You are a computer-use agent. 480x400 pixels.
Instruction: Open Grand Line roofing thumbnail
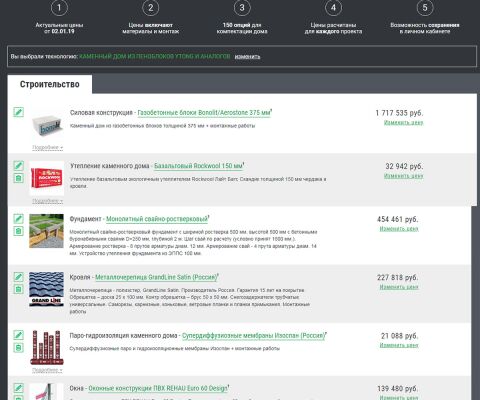point(46,289)
